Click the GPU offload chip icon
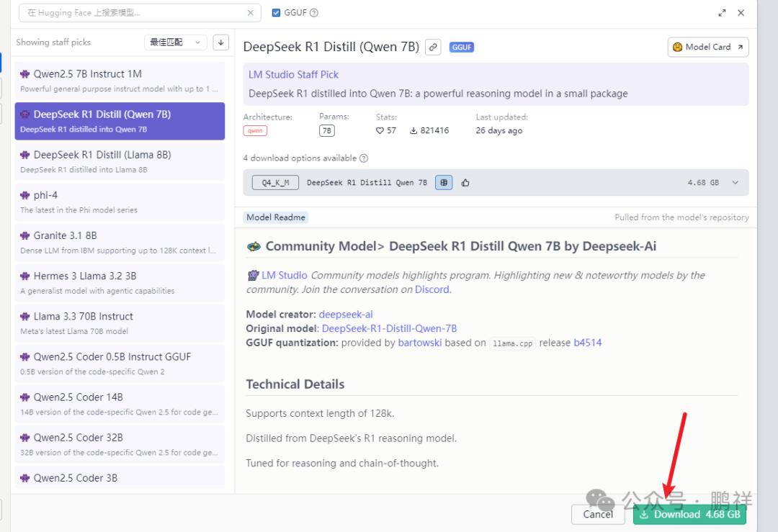778x532 pixels. (x=444, y=182)
